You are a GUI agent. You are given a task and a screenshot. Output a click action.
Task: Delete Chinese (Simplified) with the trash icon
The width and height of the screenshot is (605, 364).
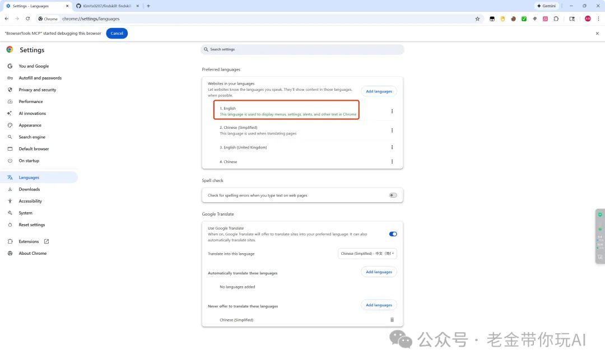[x=392, y=320]
